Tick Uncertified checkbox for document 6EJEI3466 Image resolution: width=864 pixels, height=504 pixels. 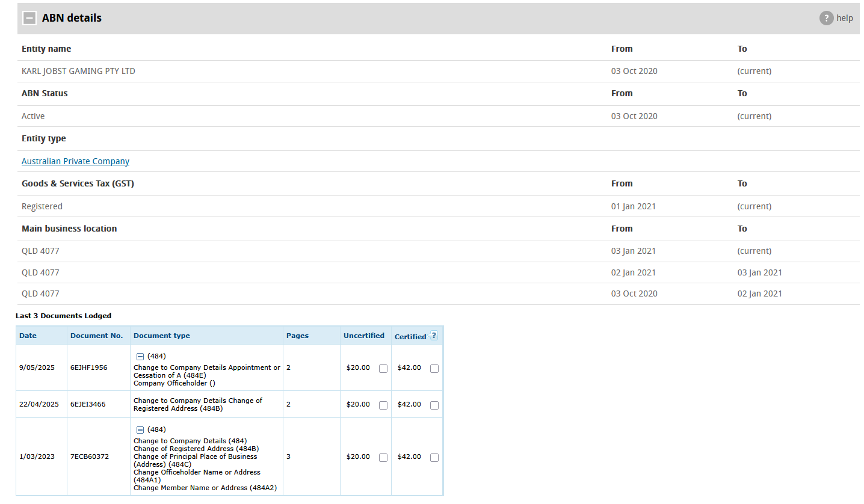(x=383, y=405)
